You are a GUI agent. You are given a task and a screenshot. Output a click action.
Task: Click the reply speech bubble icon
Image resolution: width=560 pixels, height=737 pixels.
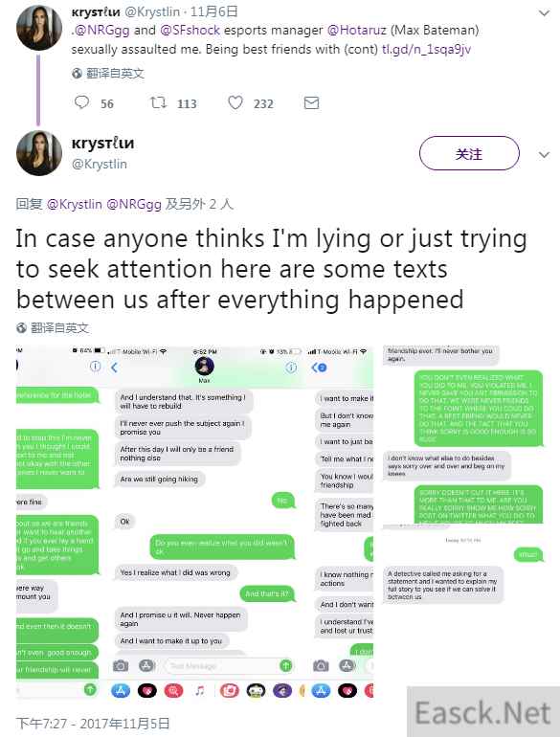coord(81,102)
